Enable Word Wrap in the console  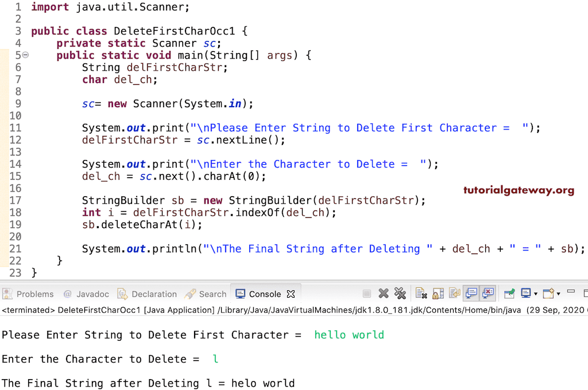[455, 294]
